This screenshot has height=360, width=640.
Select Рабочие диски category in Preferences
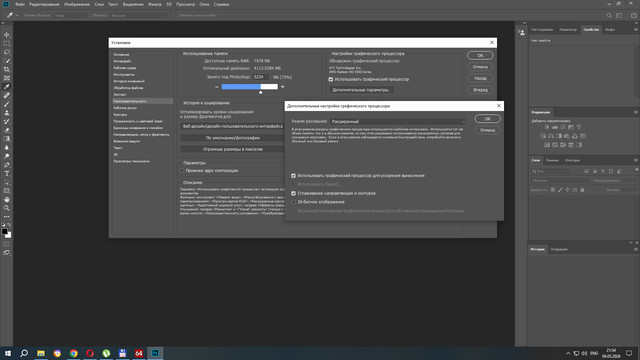click(x=125, y=108)
